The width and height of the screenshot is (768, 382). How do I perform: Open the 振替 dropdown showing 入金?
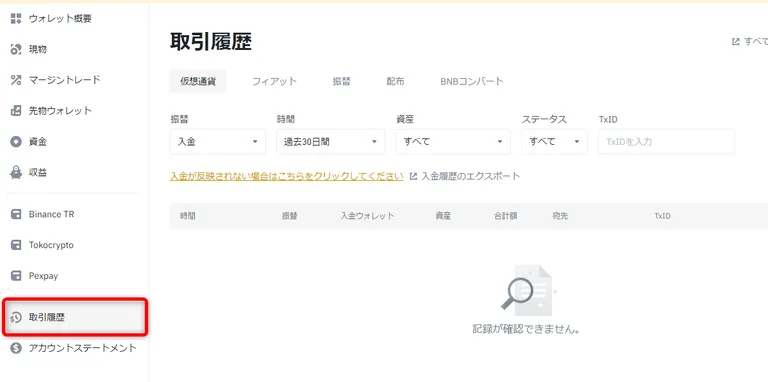218,142
